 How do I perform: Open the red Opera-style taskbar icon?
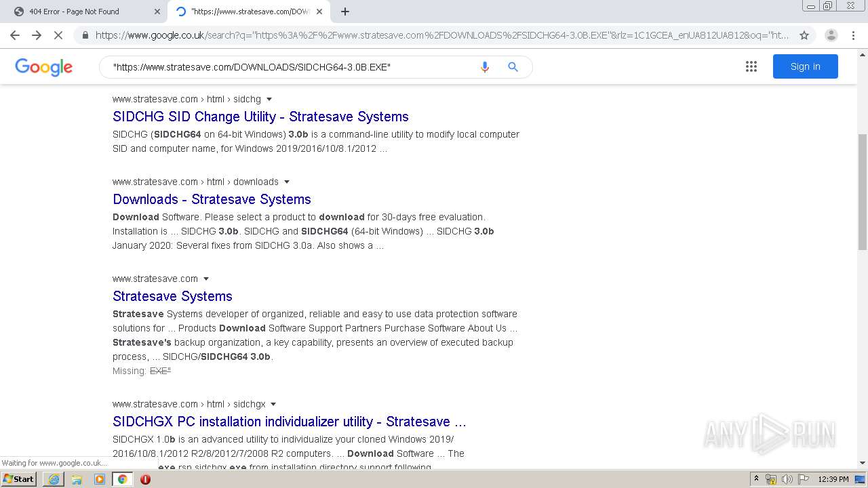click(145, 479)
